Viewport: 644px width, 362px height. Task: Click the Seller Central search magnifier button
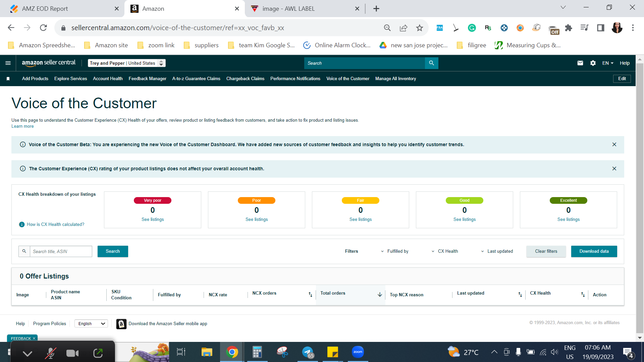point(431,63)
